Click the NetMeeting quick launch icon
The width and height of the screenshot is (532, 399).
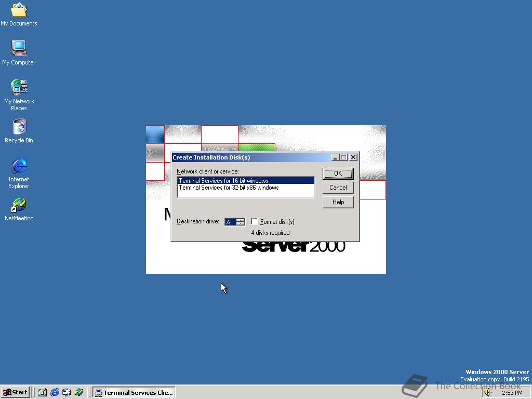[79, 392]
